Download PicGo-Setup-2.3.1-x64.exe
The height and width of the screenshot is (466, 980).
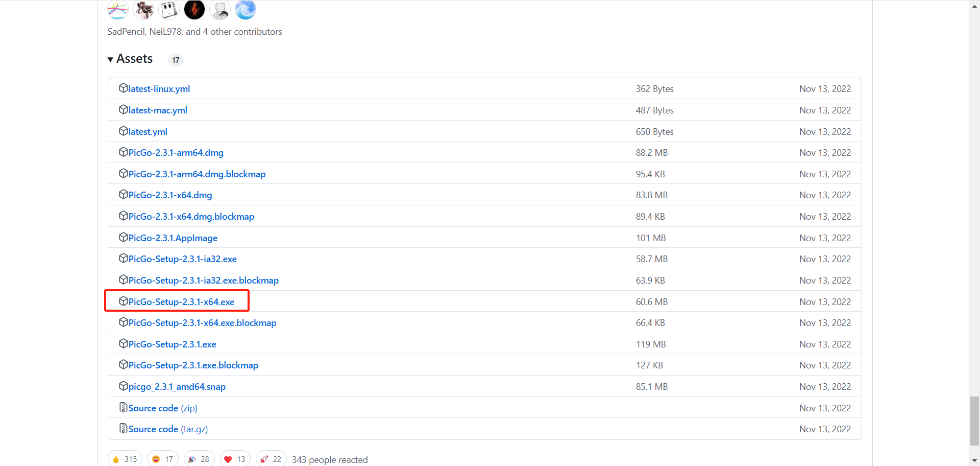point(181,302)
